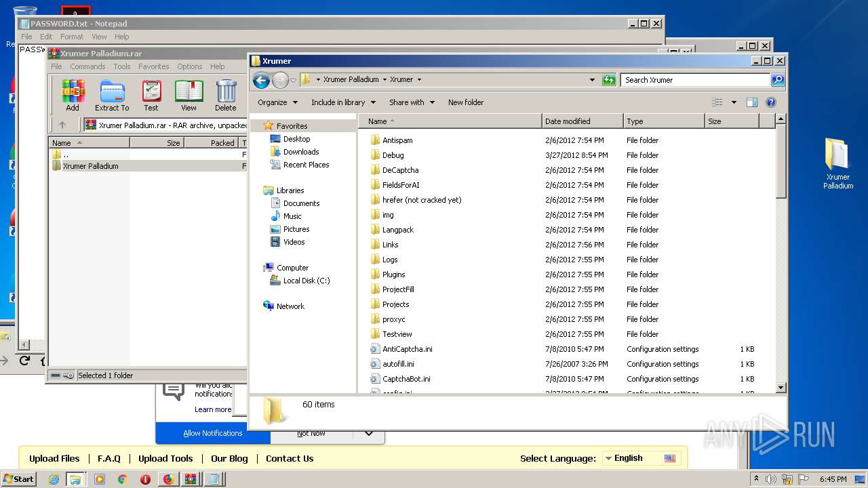The height and width of the screenshot is (488, 868).
Task: Open view options dropdown arrow
Action: pos(734,102)
